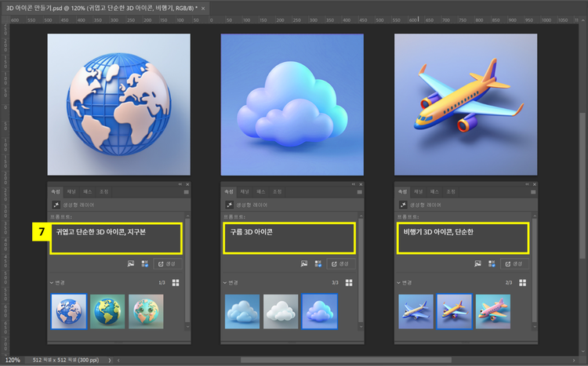588x366 pixels.
Task: Click scroll-up arrow in airplane panel scrollbar
Action: pos(535,216)
